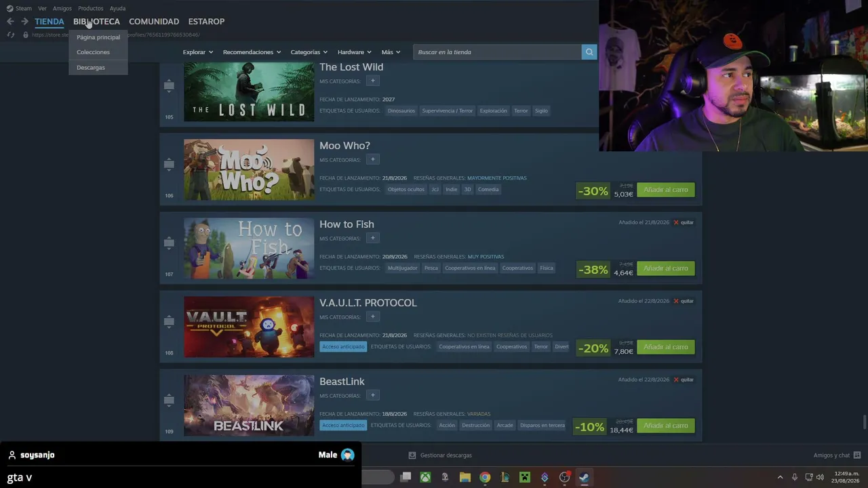Viewport: 868px width, 488px height.
Task: Click the drag handle for How to Fish
Action: (169, 243)
